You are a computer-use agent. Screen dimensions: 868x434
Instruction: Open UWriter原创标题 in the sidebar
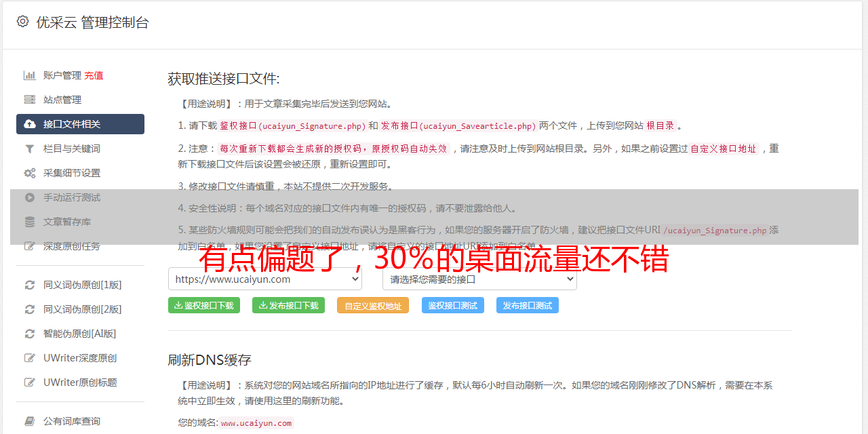point(80,382)
